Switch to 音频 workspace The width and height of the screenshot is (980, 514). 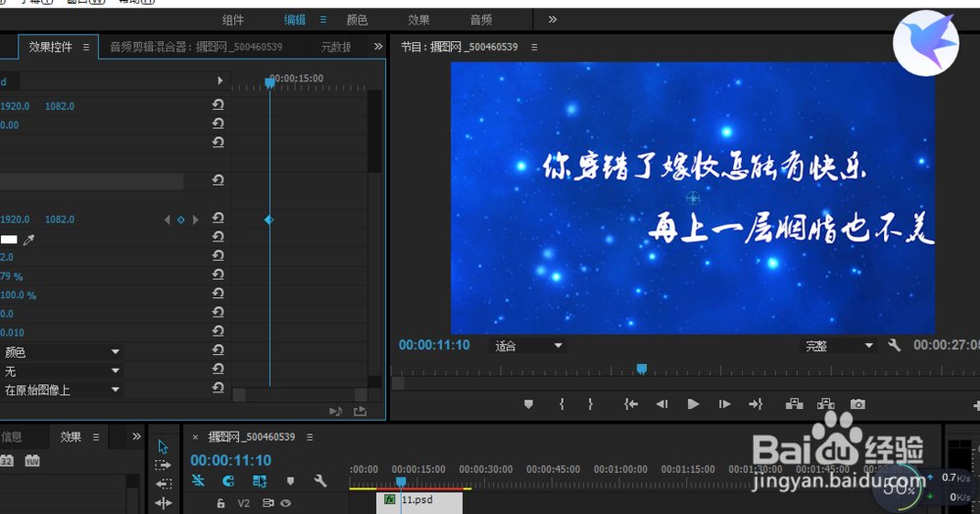point(480,20)
